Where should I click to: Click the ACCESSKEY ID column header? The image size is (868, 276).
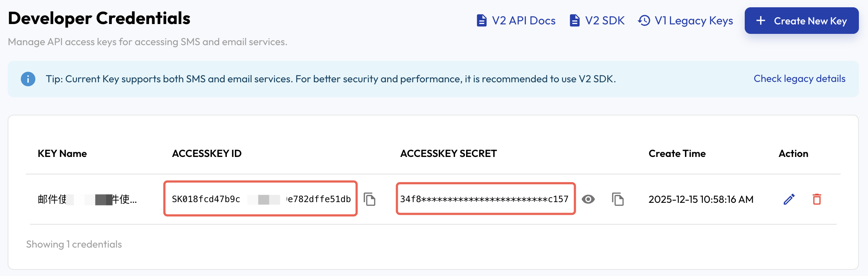[207, 154]
